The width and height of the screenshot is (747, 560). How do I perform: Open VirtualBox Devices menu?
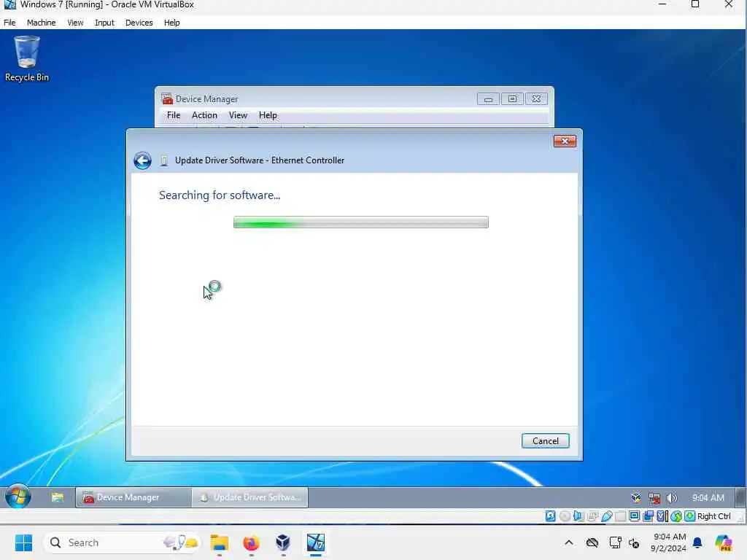[x=139, y=23]
